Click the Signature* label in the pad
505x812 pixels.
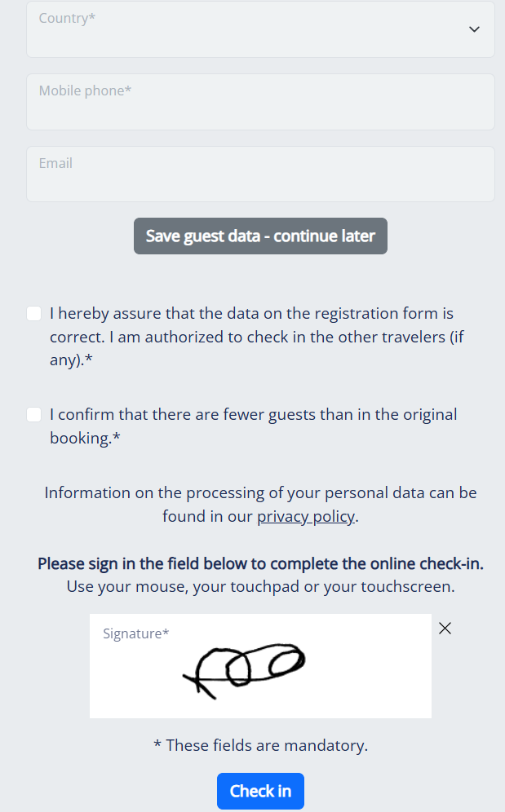[x=136, y=633]
